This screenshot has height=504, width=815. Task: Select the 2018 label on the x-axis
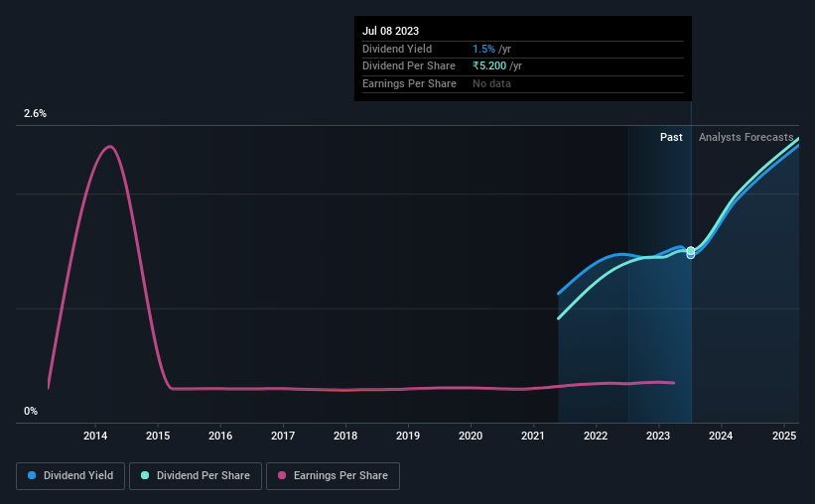pos(345,436)
